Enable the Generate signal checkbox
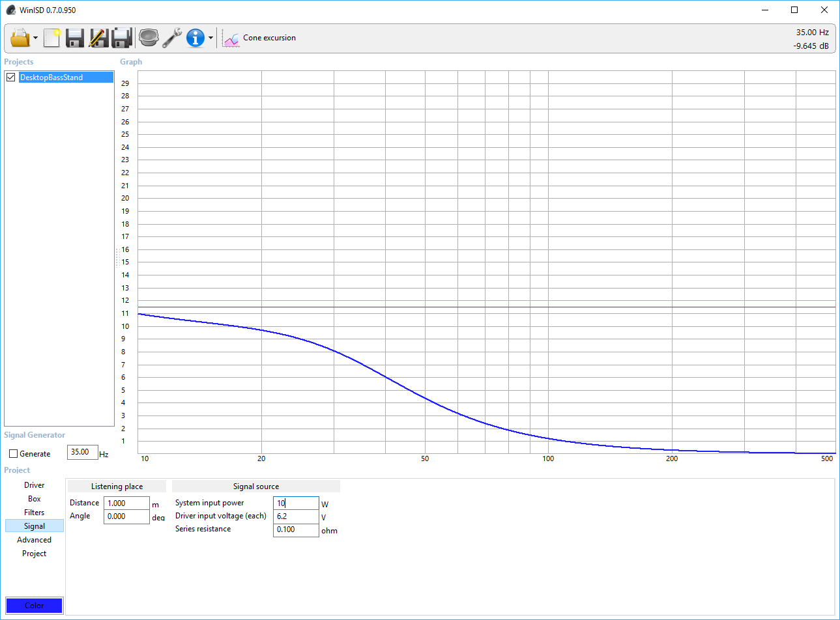 pos(13,454)
